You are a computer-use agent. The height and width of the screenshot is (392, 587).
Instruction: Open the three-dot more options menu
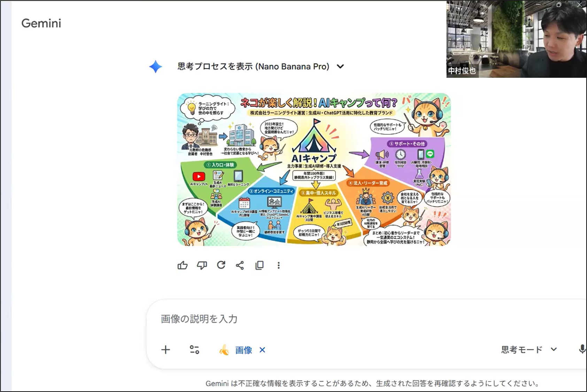coord(278,266)
